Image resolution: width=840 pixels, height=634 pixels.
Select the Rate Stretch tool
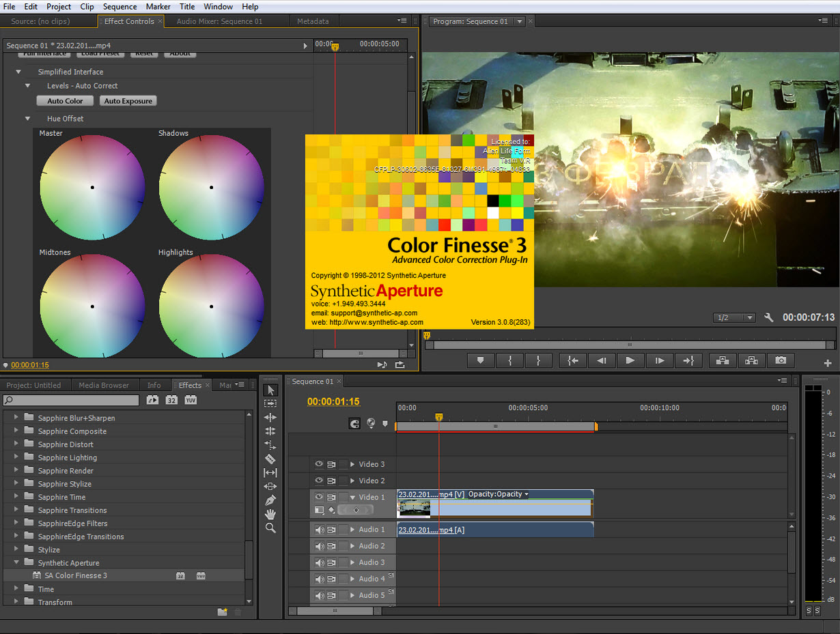coord(270,444)
